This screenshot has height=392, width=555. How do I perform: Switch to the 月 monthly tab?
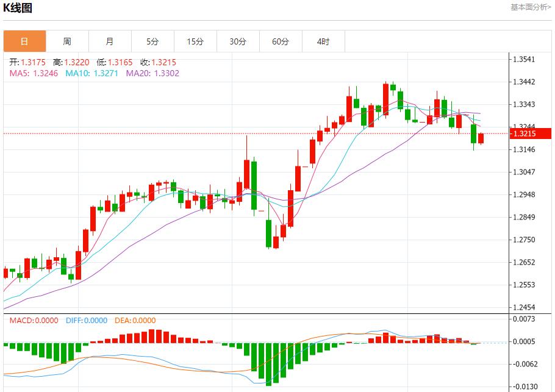(110, 41)
